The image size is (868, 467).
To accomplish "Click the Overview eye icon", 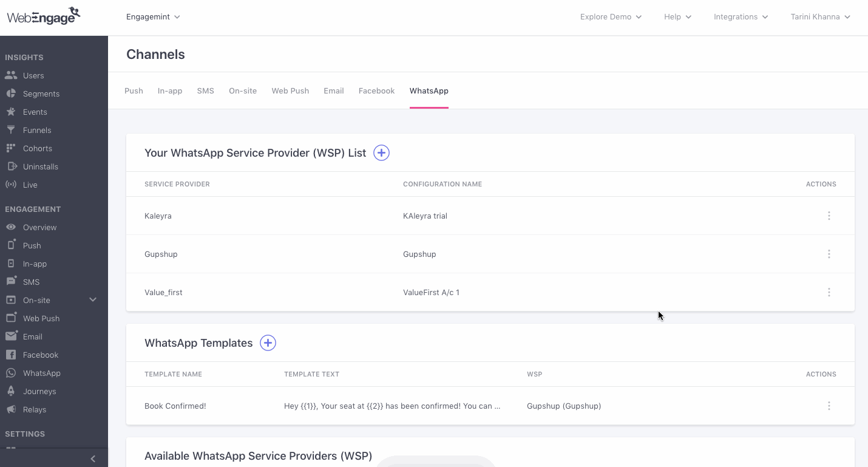I will (x=11, y=227).
